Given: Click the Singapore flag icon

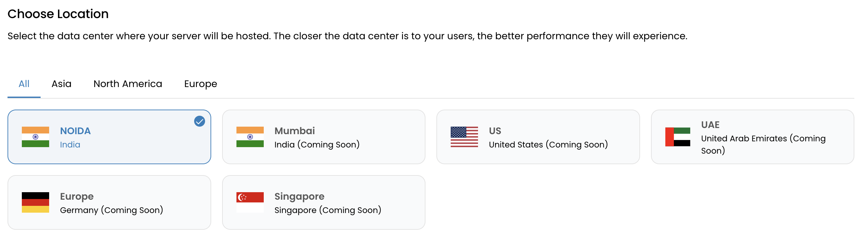Looking at the screenshot, I should 250,202.
